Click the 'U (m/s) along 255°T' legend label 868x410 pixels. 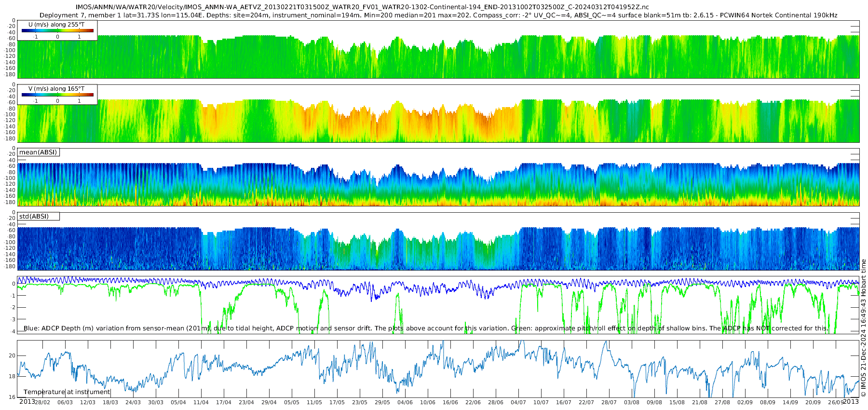(56, 24)
